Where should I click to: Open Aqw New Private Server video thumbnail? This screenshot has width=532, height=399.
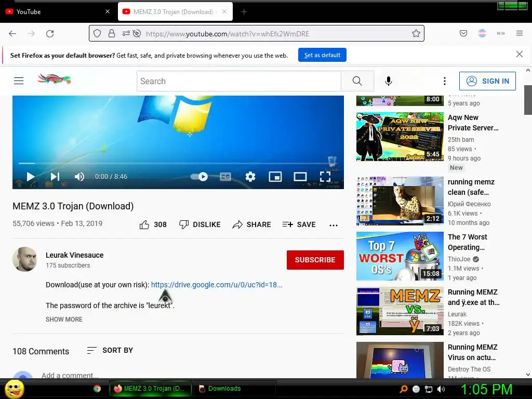tap(400, 137)
